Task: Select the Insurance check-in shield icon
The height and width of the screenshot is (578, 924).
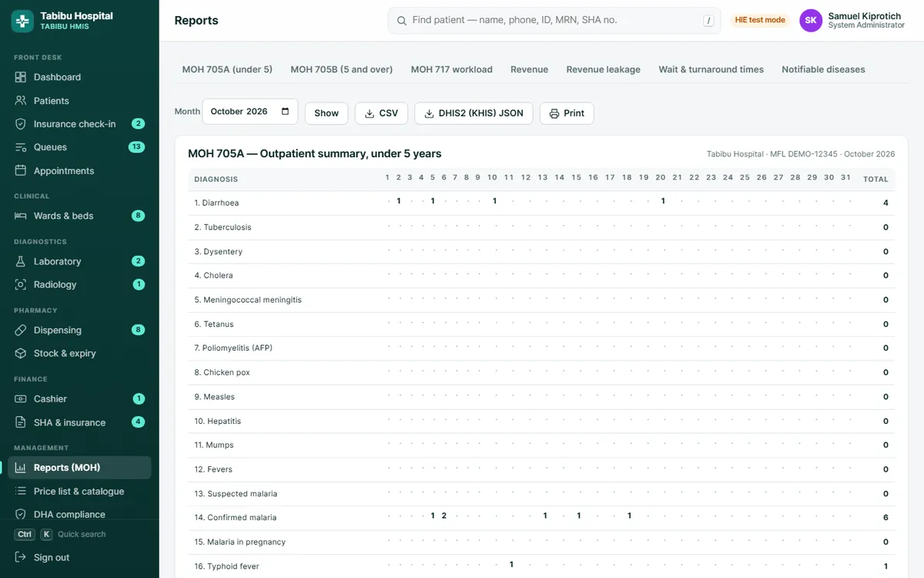Action: pyautogui.click(x=21, y=124)
